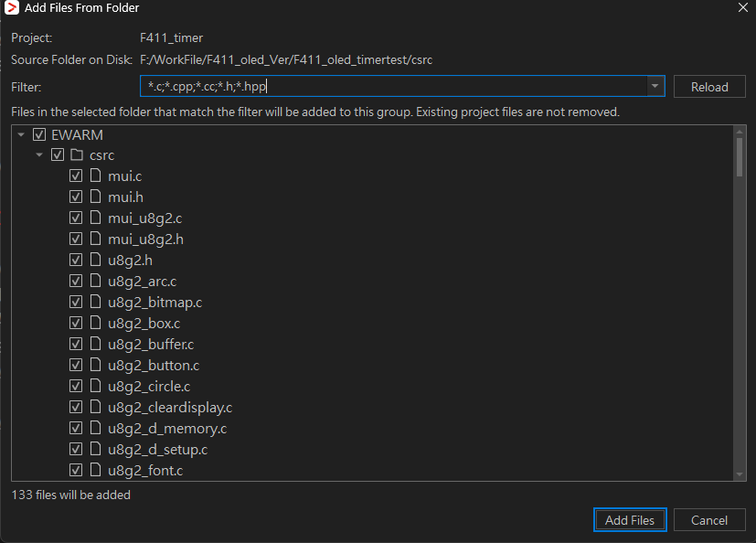
Task: Click the file icon beside mui_u8g2.c
Action: (95, 218)
